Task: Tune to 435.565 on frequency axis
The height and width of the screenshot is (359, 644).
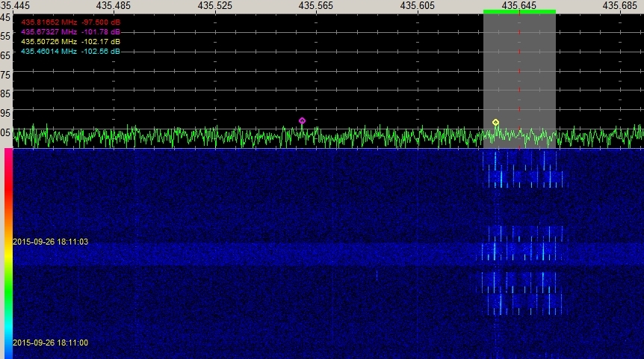Action: click(315, 5)
